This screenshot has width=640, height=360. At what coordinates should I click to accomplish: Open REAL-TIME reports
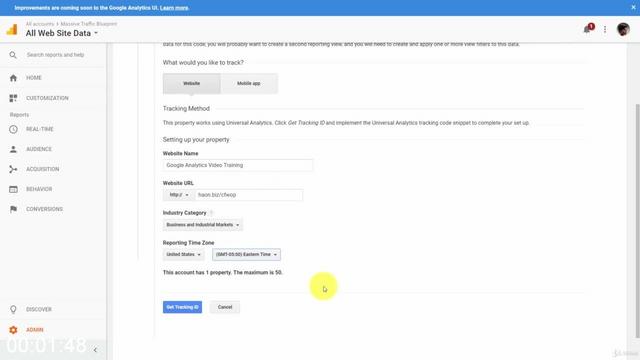(x=40, y=129)
